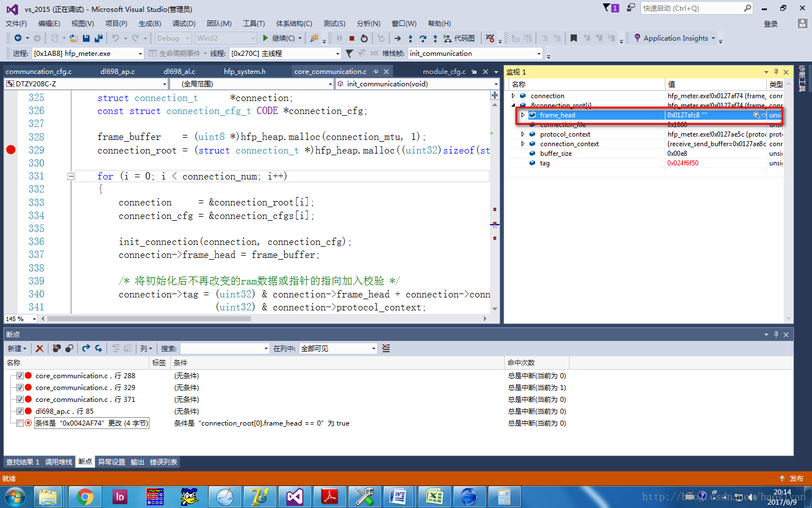Uncheck breakpoint dl698_ap.c 行 85
The height and width of the screenshot is (508, 812).
pyautogui.click(x=20, y=411)
